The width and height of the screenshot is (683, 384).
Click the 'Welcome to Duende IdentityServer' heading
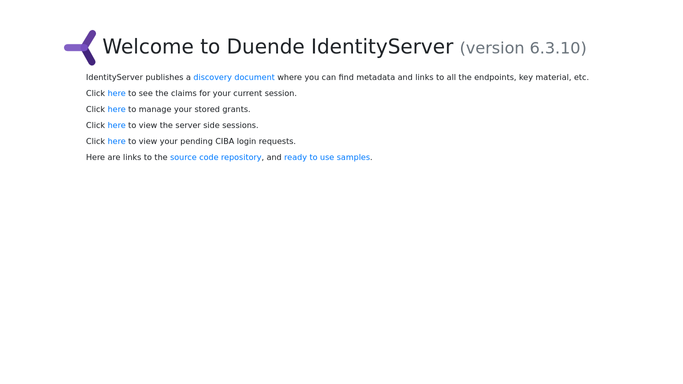(x=278, y=47)
